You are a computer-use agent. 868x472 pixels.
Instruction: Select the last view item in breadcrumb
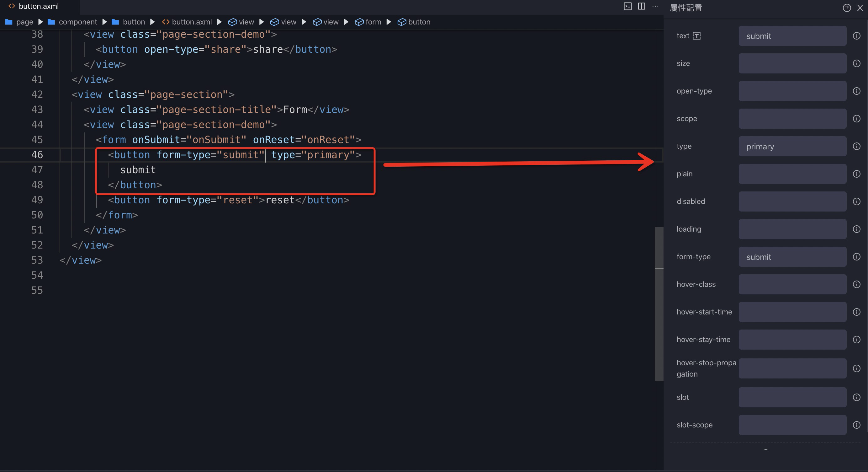coord(331,22)
